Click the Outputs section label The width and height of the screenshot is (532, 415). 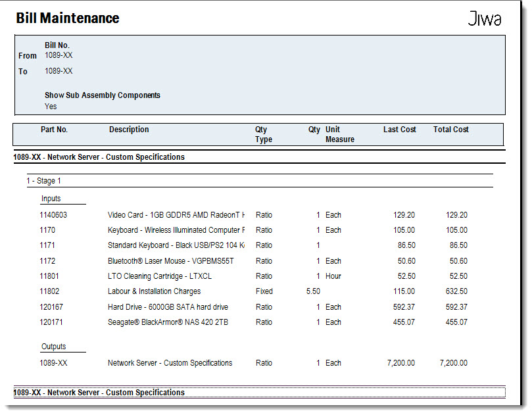(x=54, y=347)
